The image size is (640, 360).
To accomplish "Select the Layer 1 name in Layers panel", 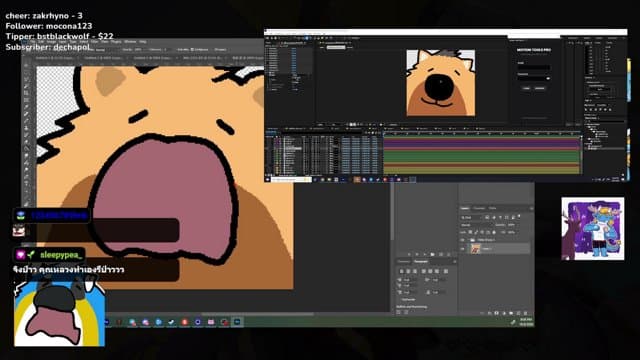I will 487,249.
